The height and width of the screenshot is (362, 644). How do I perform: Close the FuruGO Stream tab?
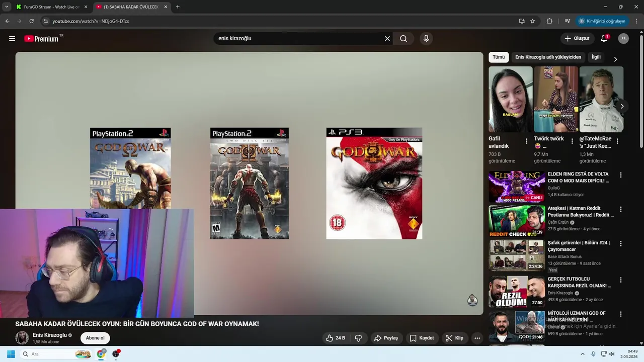(86, 7)
